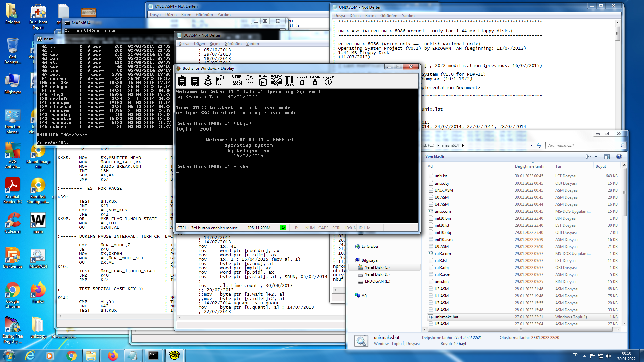Take a snapshot with the Bochs camera icon
Image resolution: width=644 pixels, height=362 pixels.
coord(276,80)
